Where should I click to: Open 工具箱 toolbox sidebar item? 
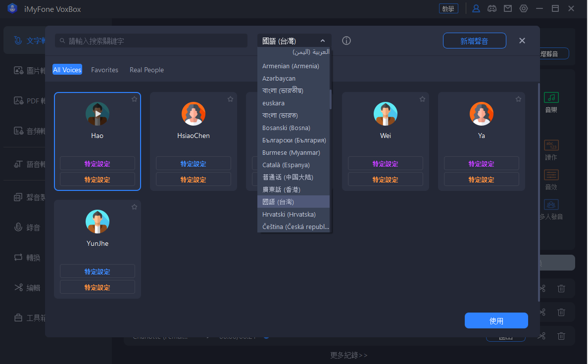click(29, 318)
